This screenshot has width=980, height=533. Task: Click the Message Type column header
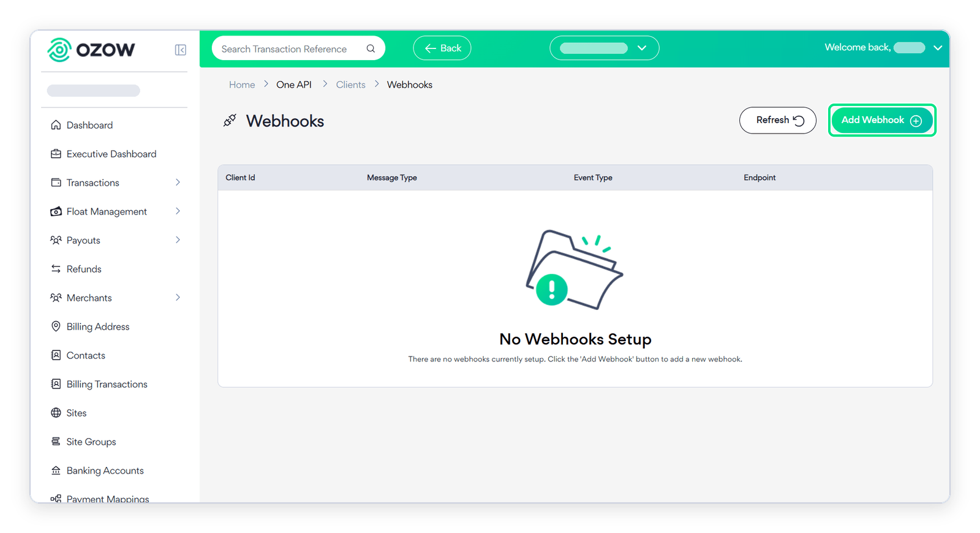coord(392,178)
